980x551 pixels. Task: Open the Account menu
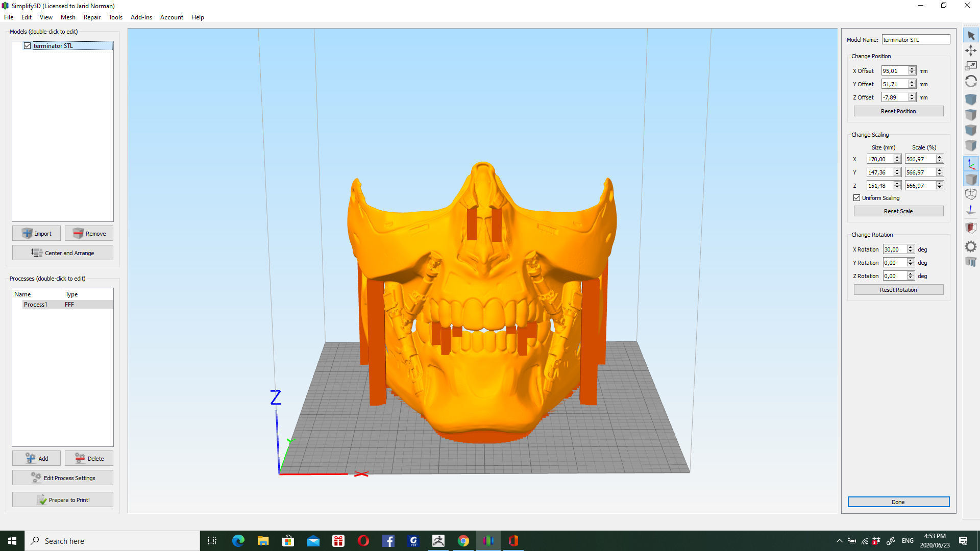[x=171, y=17]
